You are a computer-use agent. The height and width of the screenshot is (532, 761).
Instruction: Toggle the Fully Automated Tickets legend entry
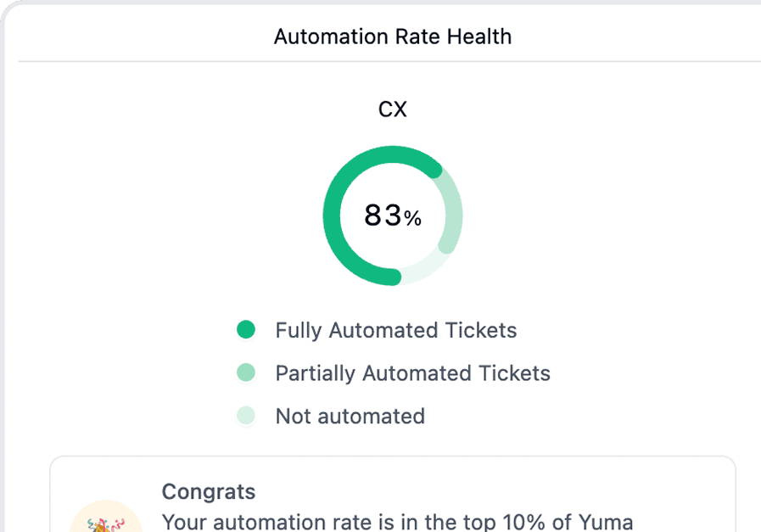tap(395, 330)
